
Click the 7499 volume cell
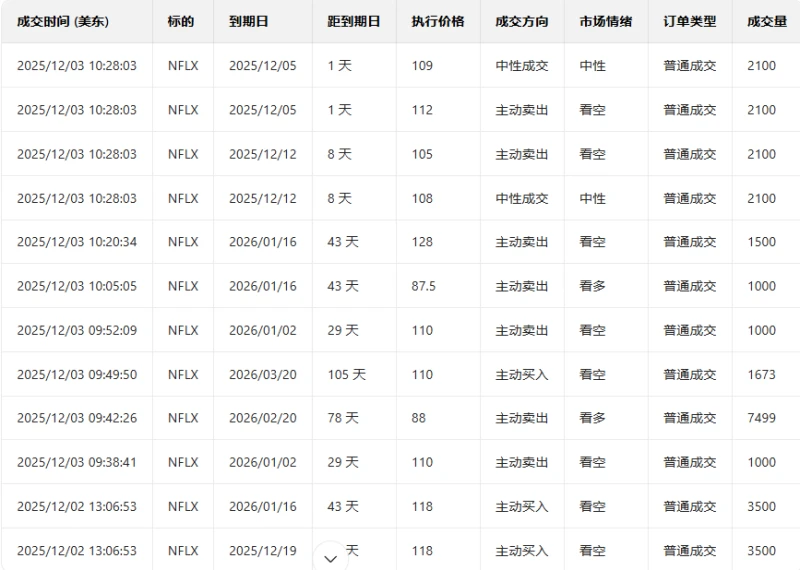pyautogui.click(x=761, y=418)
